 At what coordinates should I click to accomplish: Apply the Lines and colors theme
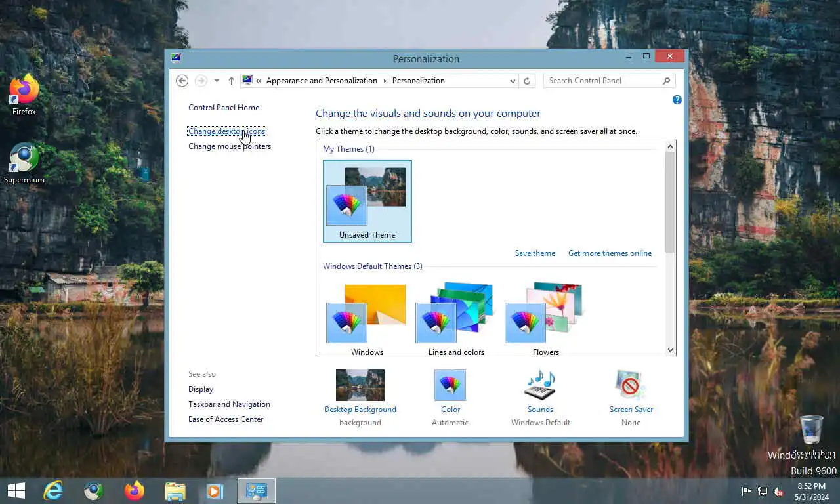[456, 319]
